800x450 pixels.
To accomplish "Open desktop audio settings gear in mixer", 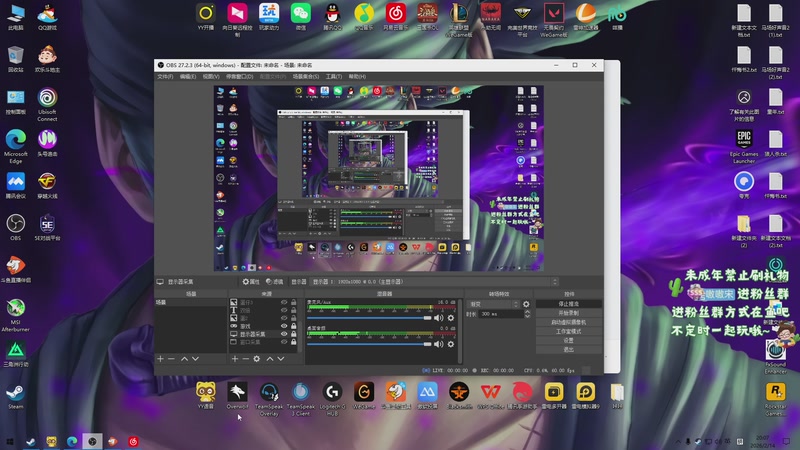I will click(x=451, y=344).
